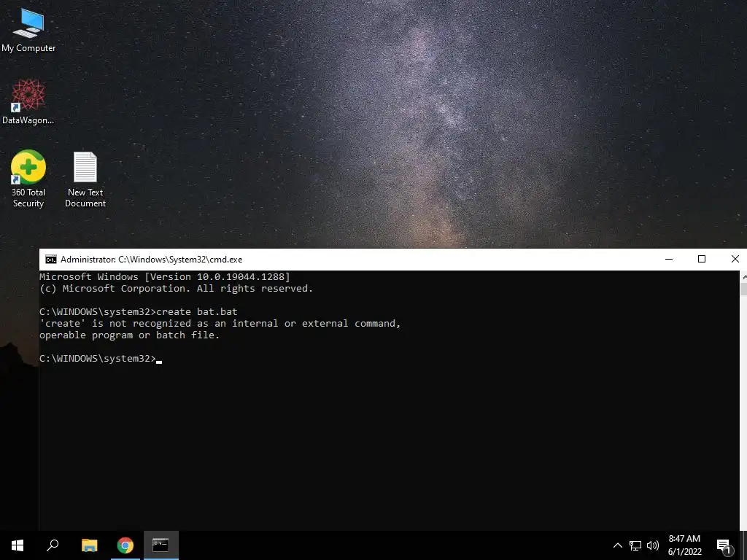Click the 'Microsoft Windows [Version 10.0.19044.1288]' line
This screenshot has width=747, height=560.
point(164,276)
